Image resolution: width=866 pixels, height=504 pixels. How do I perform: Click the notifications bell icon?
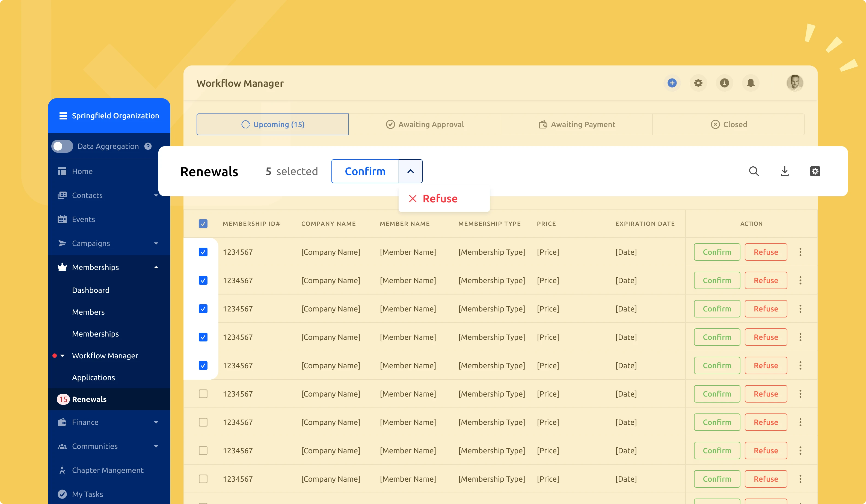pos(750,83)
